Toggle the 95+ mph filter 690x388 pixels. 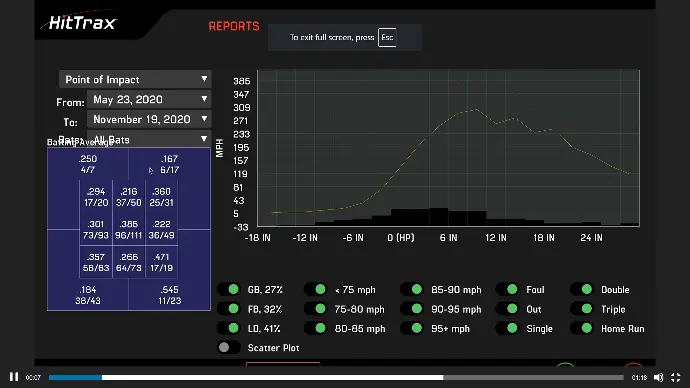coord(412,328)
